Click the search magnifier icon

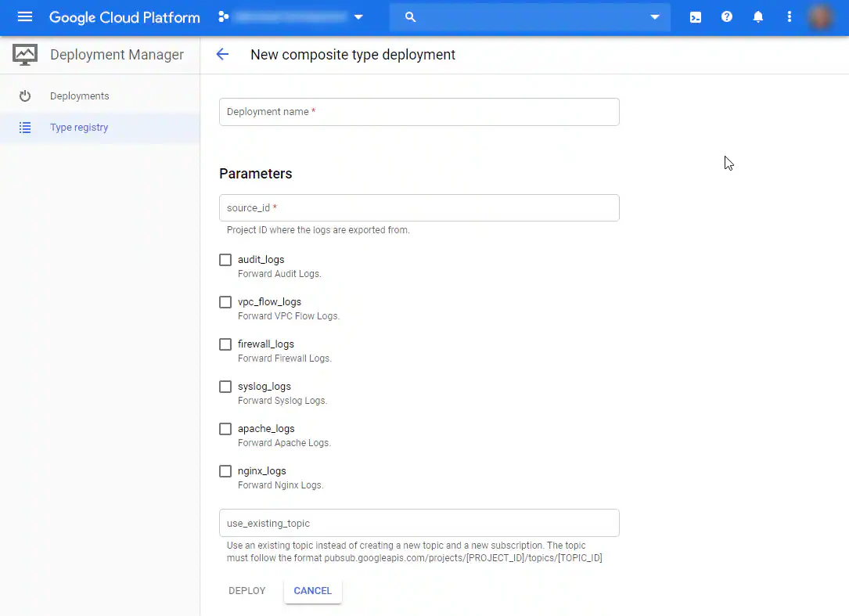coord(411,17)
